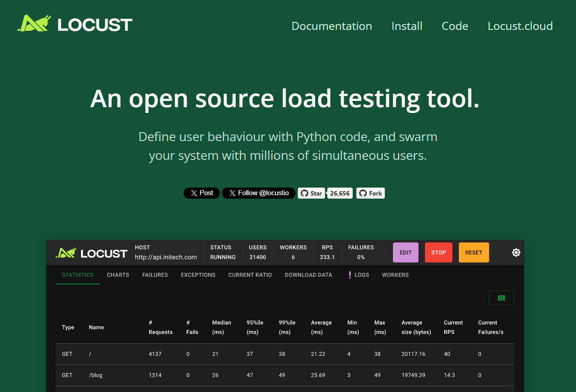576x392 pixels.
Task: Click the red STOP button
Action: [x=438, y=253]
